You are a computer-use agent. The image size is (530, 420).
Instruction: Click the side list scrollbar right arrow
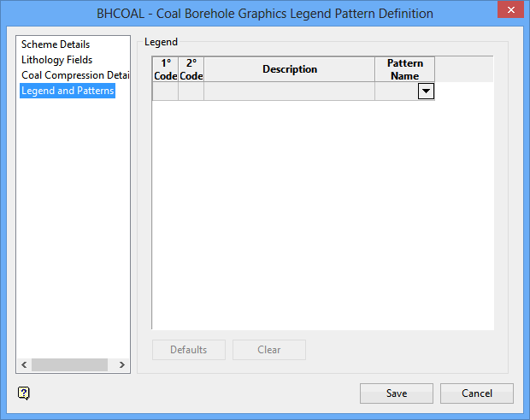pos(121,365)
